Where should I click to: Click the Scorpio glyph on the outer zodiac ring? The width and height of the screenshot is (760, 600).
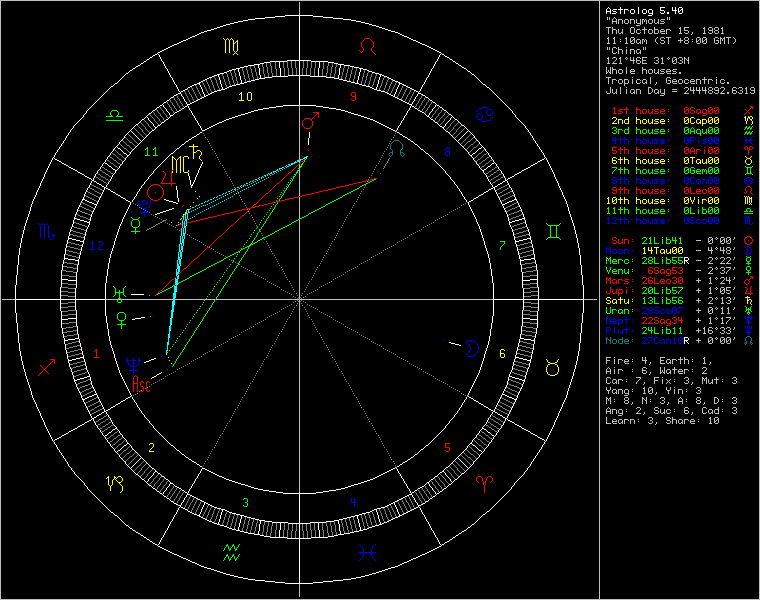[47, 232]
